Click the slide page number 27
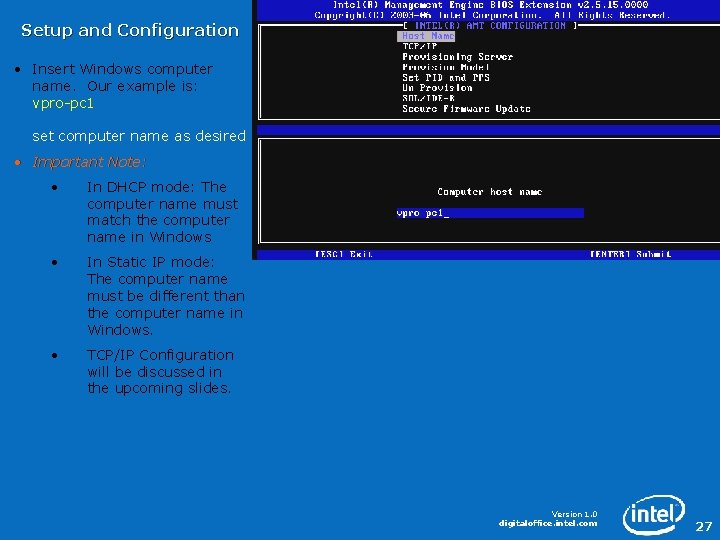720x540 pixels. point(703,526)
